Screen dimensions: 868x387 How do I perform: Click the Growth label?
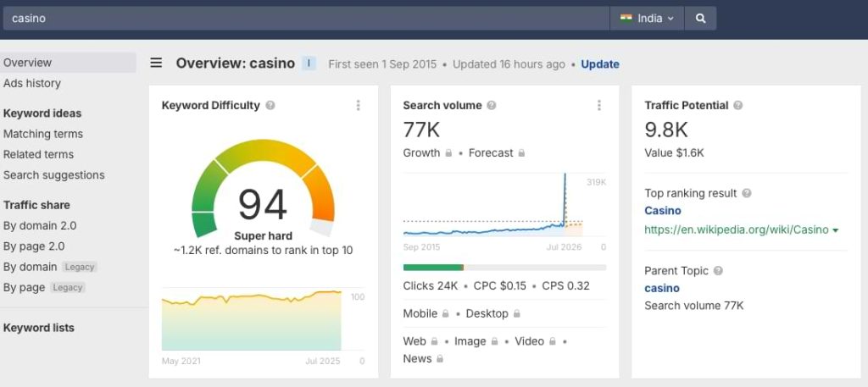pyautogui.click(x=421, y=153)
